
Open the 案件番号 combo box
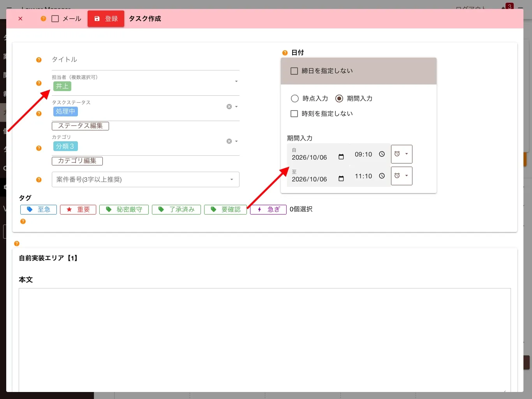[x=146, y=179]
